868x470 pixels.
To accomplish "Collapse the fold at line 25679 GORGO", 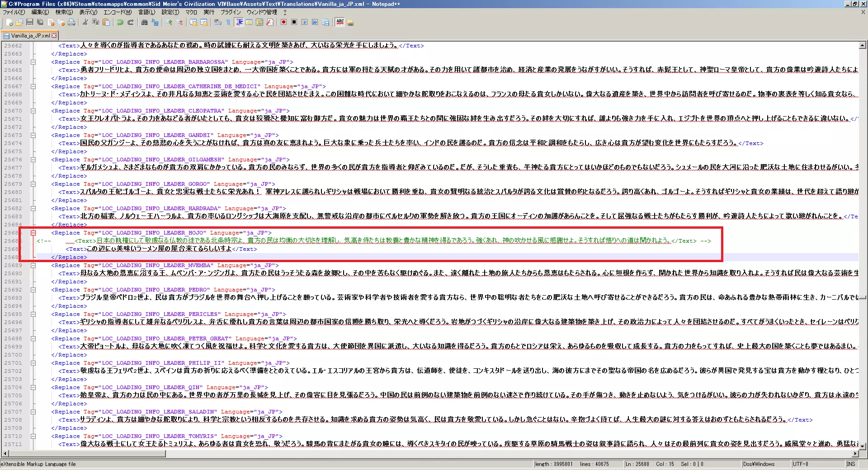I will [x=33, y=184].
